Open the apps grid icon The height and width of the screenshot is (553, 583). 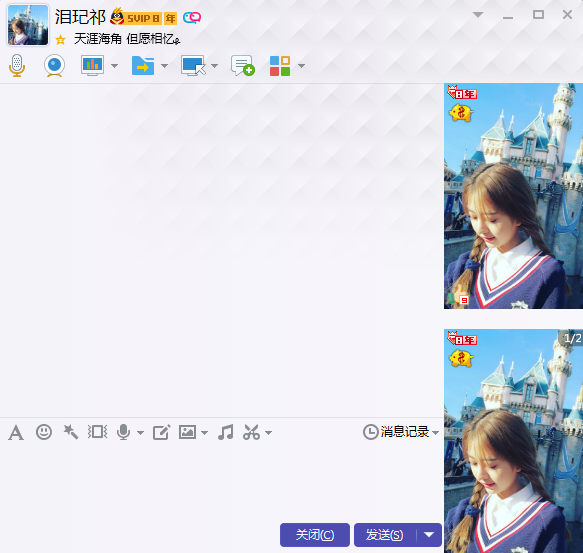(280, 66)
